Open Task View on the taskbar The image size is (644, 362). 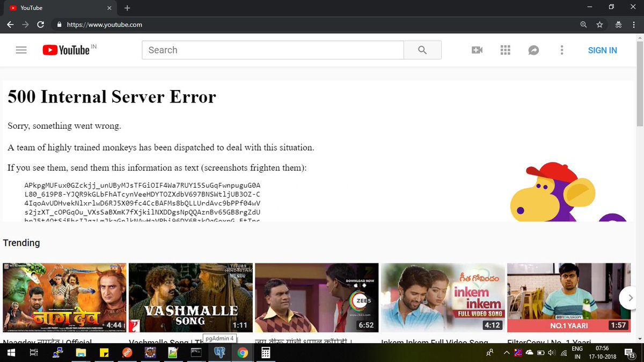point(33,353)
